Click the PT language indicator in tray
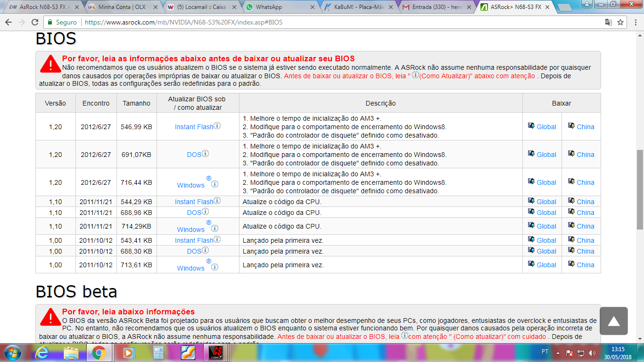 click(545, 352)
